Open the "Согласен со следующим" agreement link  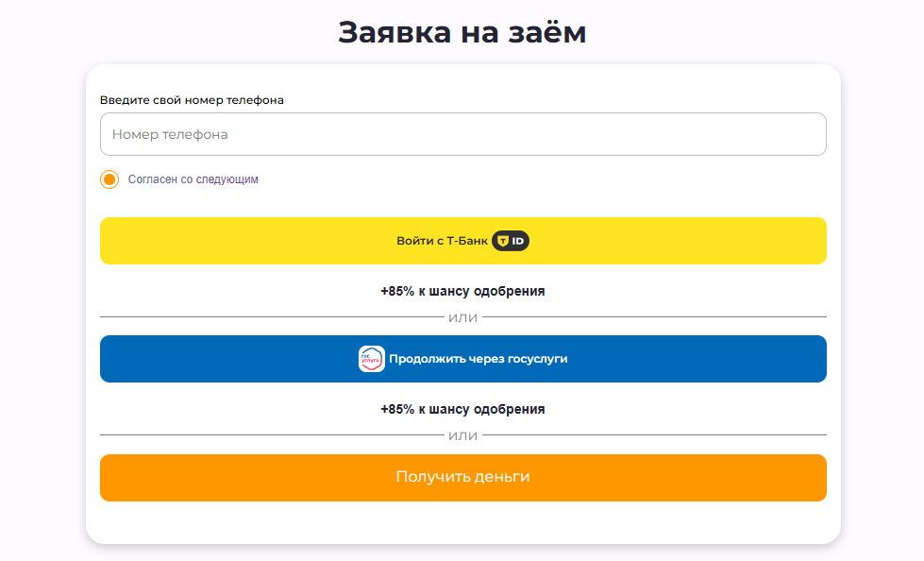[193, 179]
